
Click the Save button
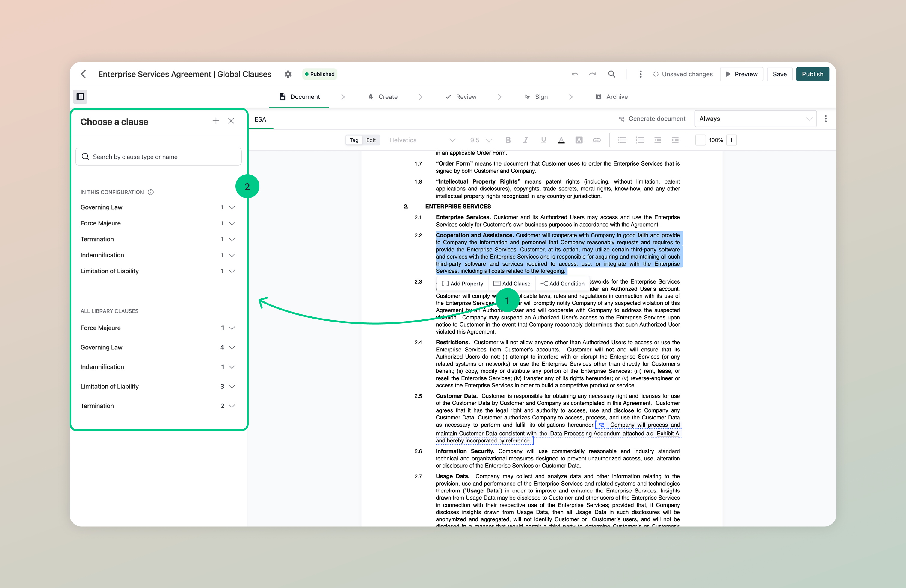tap(780, 74)
